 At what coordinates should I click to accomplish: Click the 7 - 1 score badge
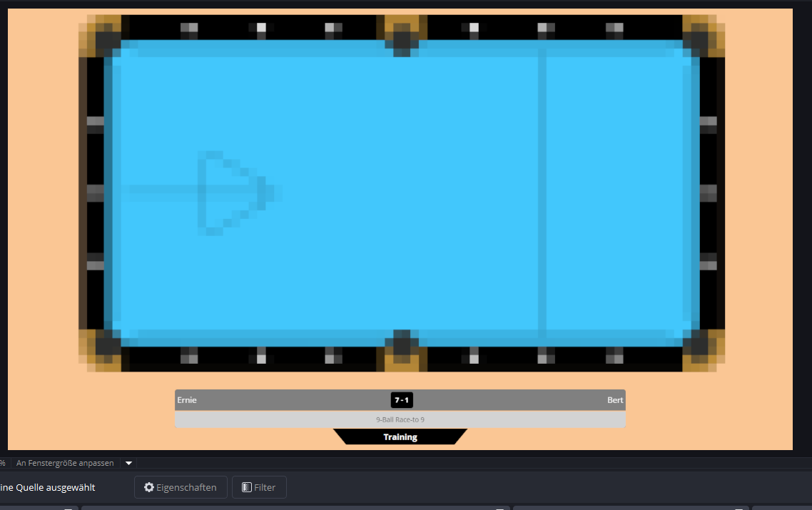[x=401, y=400]
